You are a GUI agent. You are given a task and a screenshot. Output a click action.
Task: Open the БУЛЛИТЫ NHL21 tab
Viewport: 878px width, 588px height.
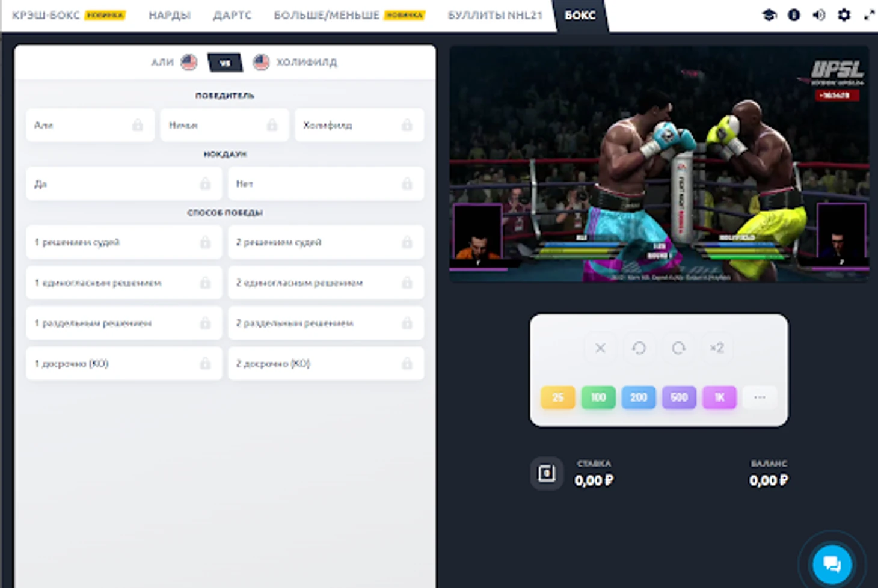click(495, 15)
